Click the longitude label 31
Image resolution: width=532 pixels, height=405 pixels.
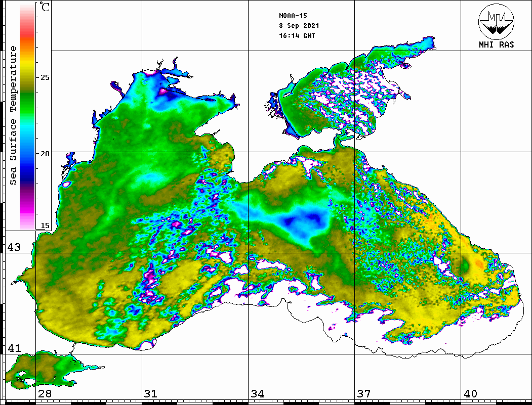[151, 393]
